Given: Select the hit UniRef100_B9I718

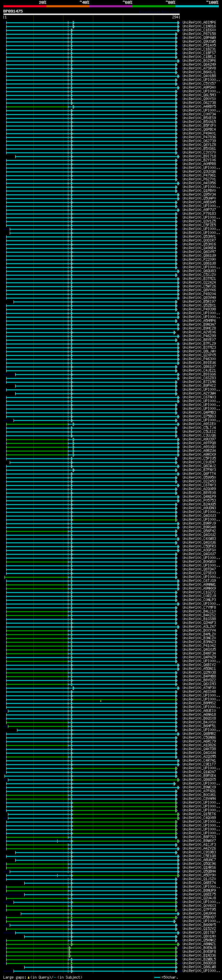Looking at the screenshot, I should pos(199,156).
